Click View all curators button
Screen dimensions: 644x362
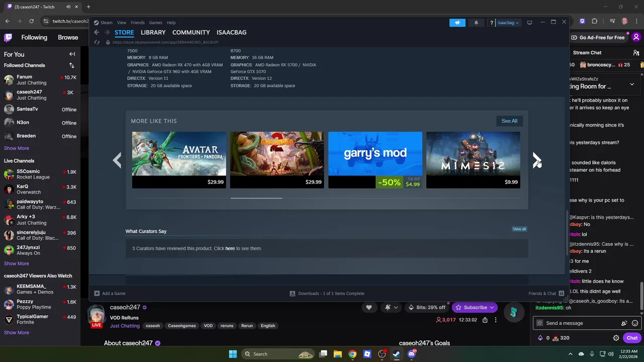coord(519,229)
